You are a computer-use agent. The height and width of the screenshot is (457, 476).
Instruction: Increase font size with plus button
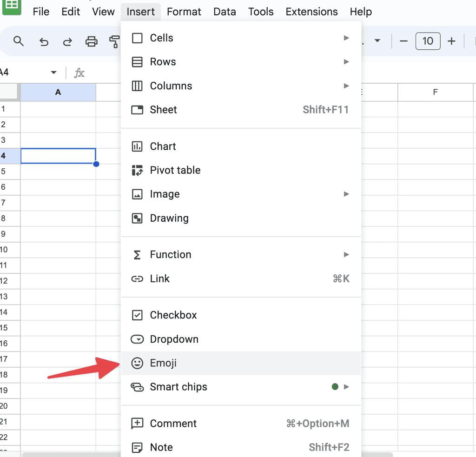coord(451,41)
